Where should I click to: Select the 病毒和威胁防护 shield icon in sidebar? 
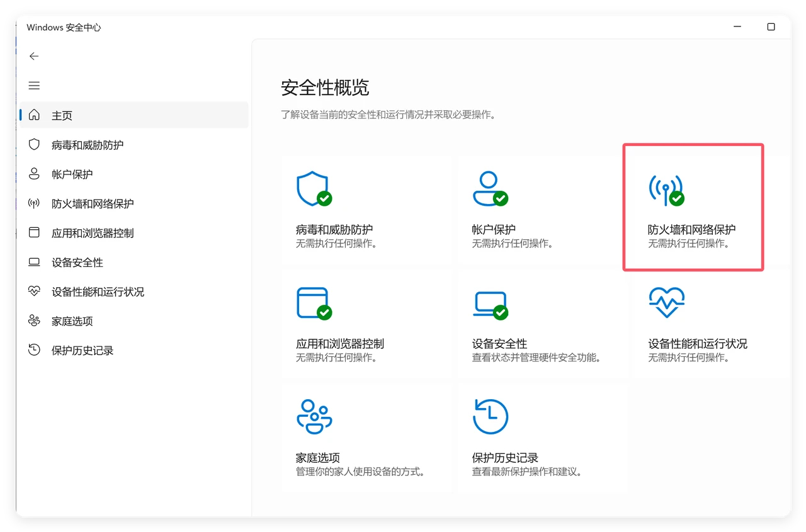35,144
